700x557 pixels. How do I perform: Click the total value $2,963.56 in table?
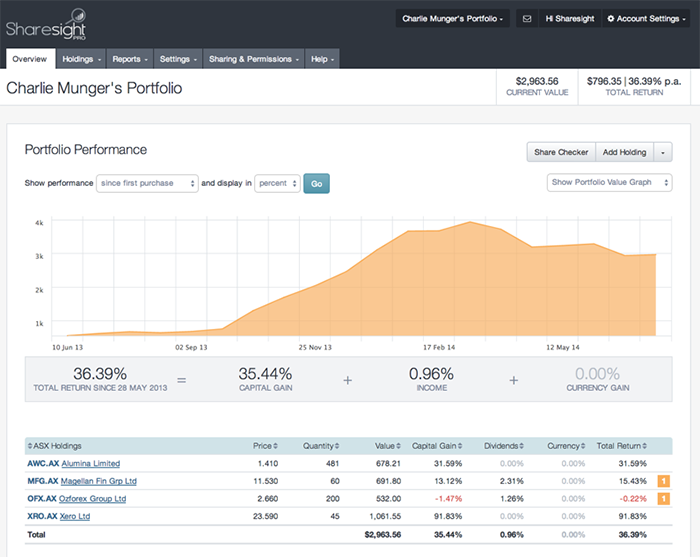pos(383,535)
